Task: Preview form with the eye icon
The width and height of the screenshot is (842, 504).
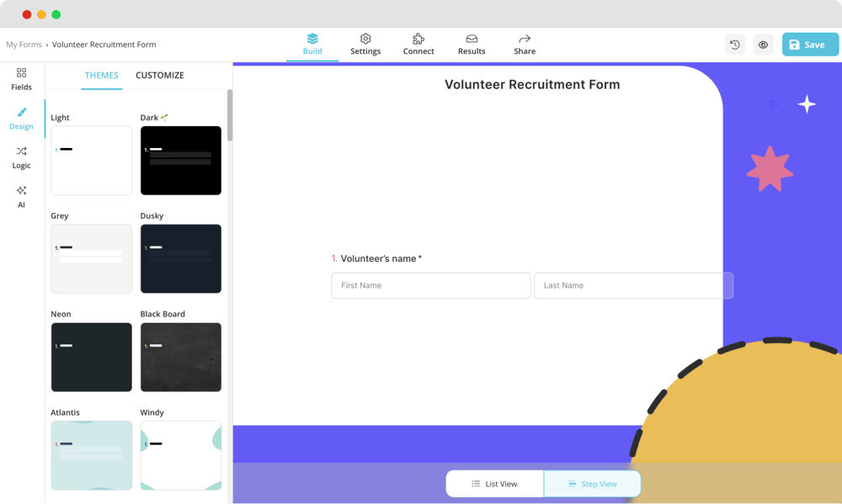Action: 763,45
